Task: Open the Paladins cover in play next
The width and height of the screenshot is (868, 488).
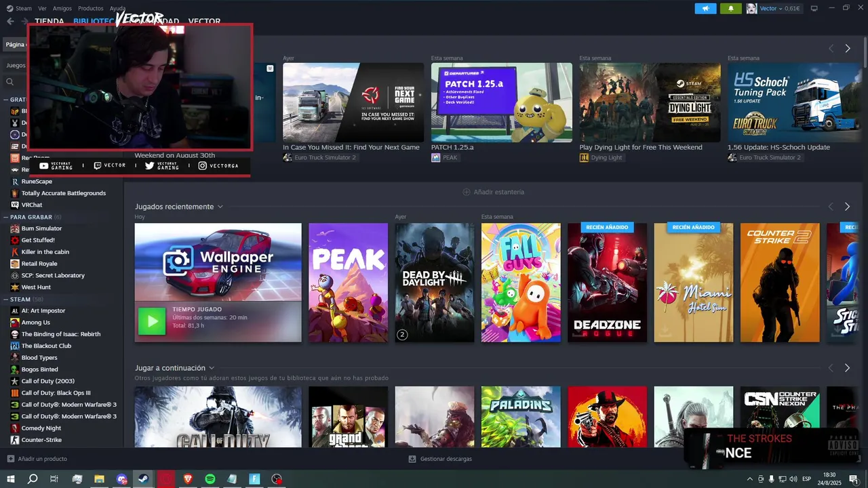Action: 521,417
